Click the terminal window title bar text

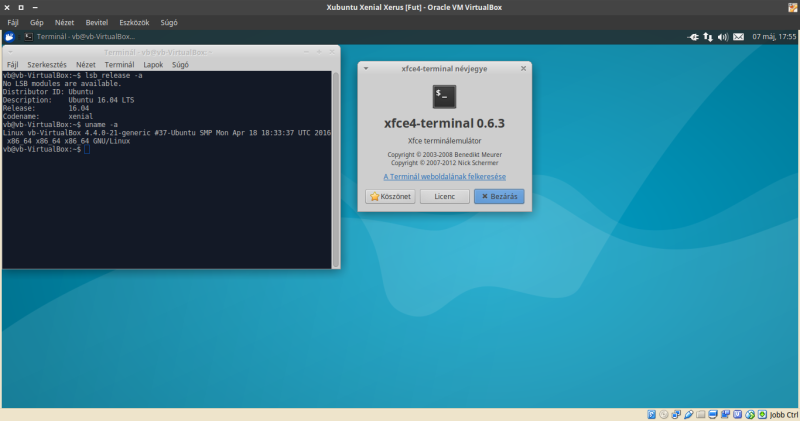point(158,52)
